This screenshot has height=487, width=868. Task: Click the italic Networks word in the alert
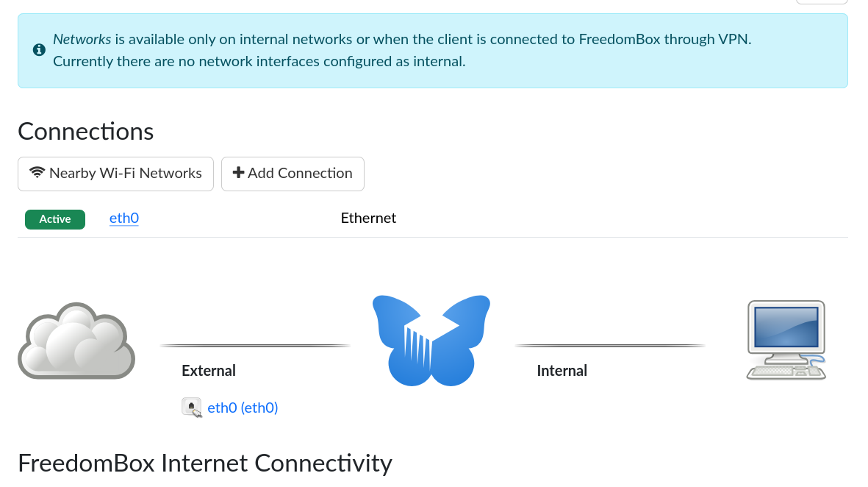[x=82, y=40]
